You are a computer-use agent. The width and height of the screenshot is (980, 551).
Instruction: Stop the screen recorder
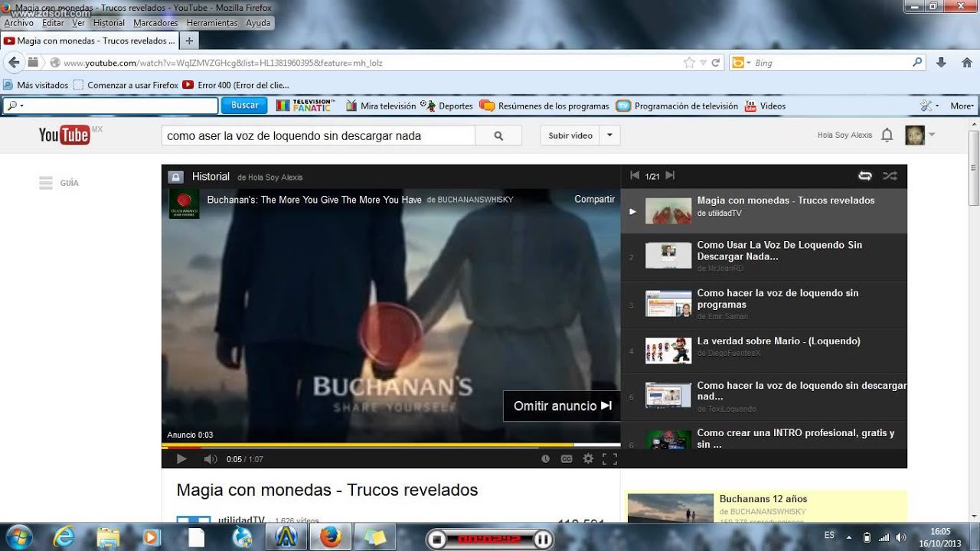coord(436,540)
